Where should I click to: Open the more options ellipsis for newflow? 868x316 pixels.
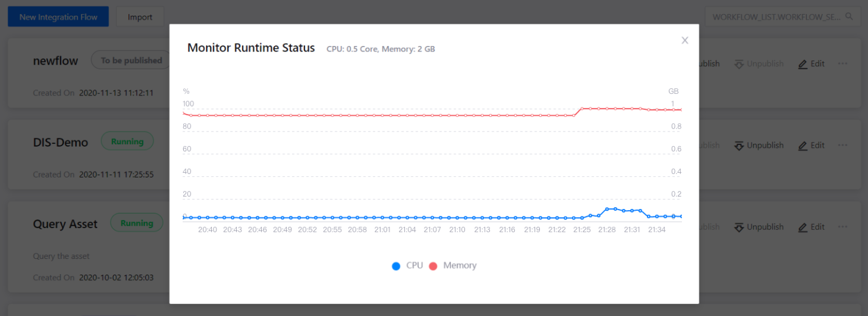click(x=842, y=64)
